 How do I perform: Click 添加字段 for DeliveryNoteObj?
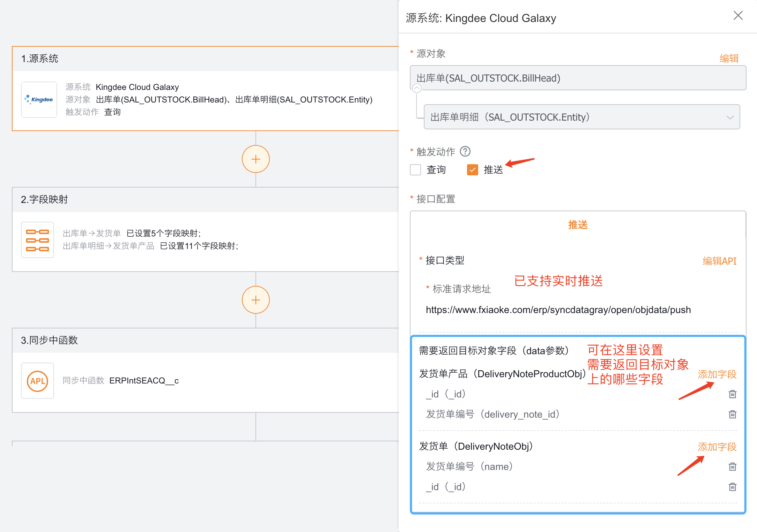point(717,447)
